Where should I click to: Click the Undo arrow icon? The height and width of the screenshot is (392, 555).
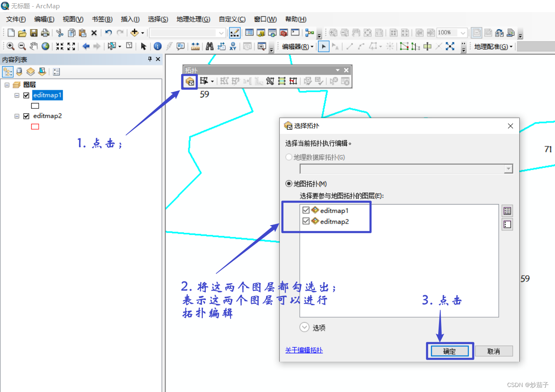click(109, 33)
